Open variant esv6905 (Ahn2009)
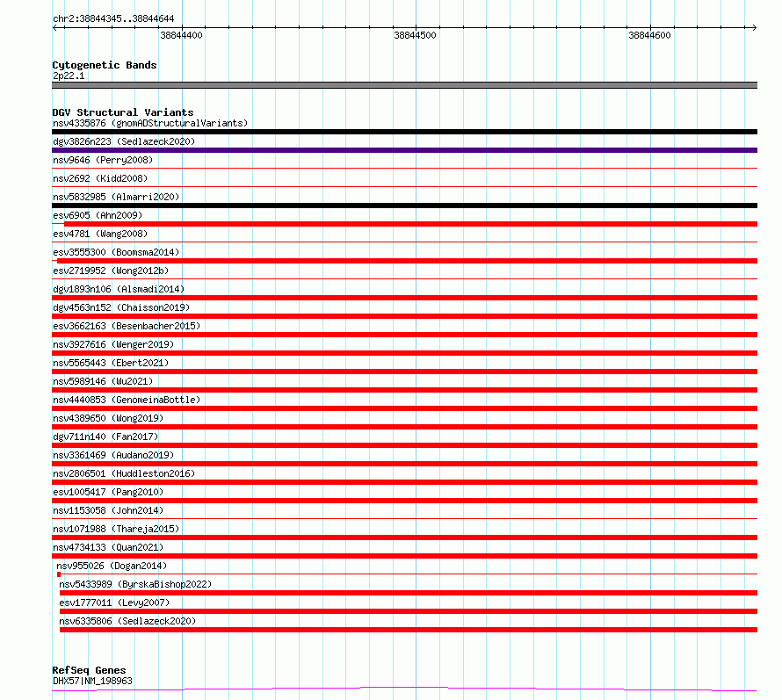 [98, 215]
